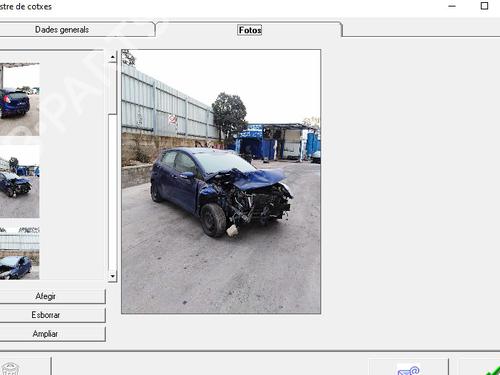Click the email envelope icon button
The image size is (500, 375).
pyautogui.click(x=408, y=369)
